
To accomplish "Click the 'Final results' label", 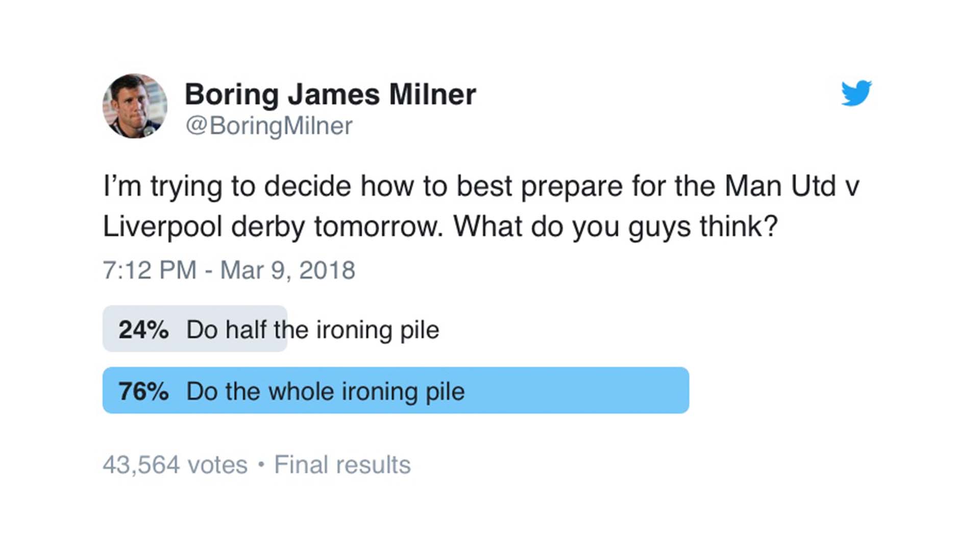I will click(x=342, y=465).
